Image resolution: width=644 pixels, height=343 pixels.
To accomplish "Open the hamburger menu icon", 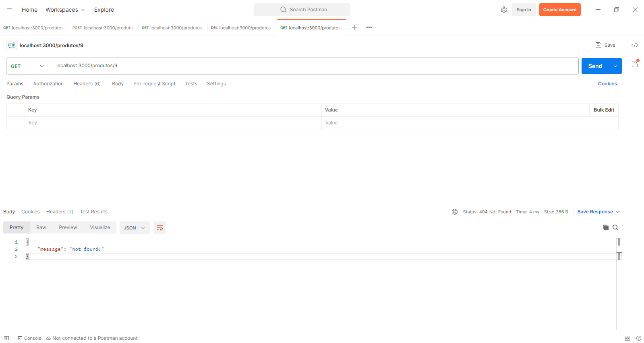I will [9, 10].
